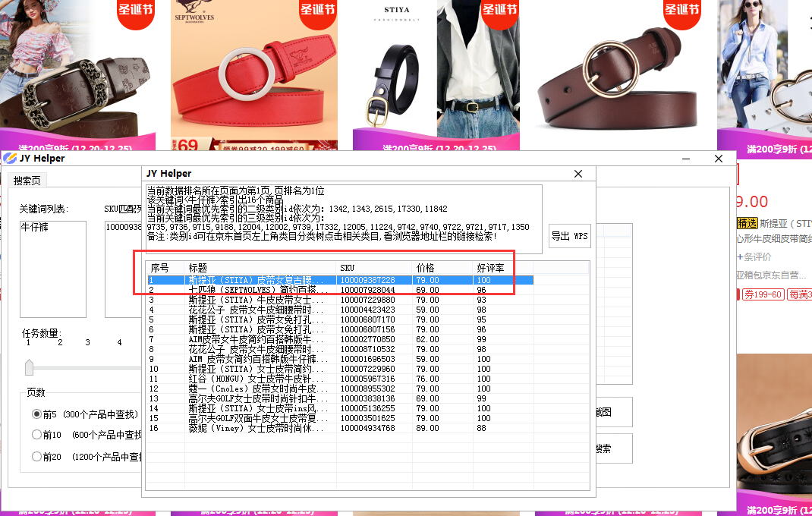This screenshot has height=516, width=812.
Task: Click SKU 100008710532 in row 8
Action: click(x=368, y=348)
